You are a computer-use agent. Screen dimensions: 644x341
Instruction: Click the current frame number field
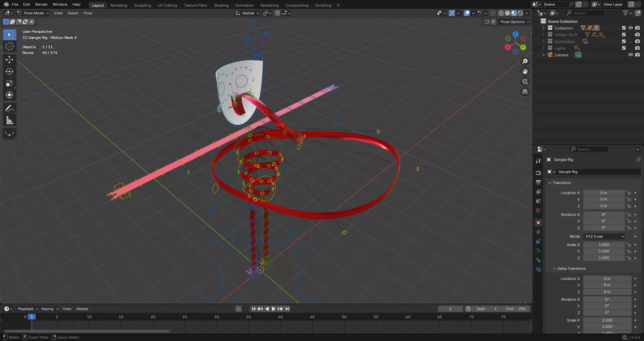point(450,309)
